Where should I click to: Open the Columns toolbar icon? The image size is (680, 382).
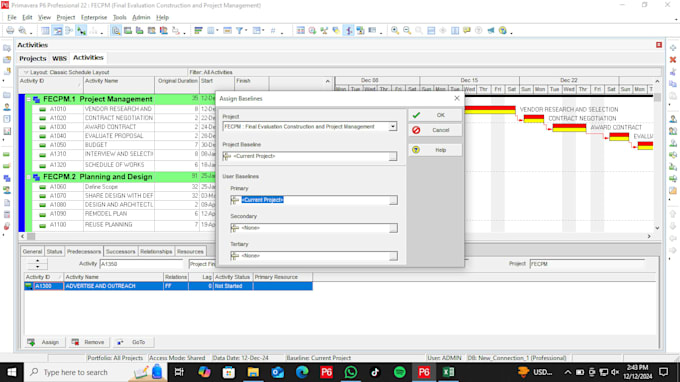(211, 30)
